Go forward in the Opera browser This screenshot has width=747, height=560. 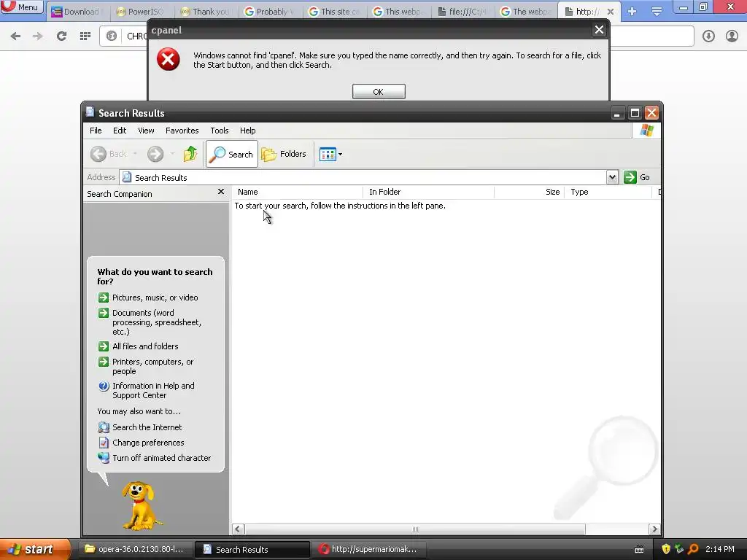pyautogui.click(x=38, y=36)
